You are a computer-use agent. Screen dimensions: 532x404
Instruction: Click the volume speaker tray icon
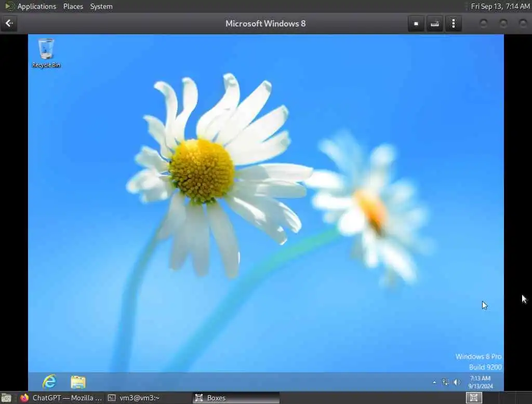point(457,382)
